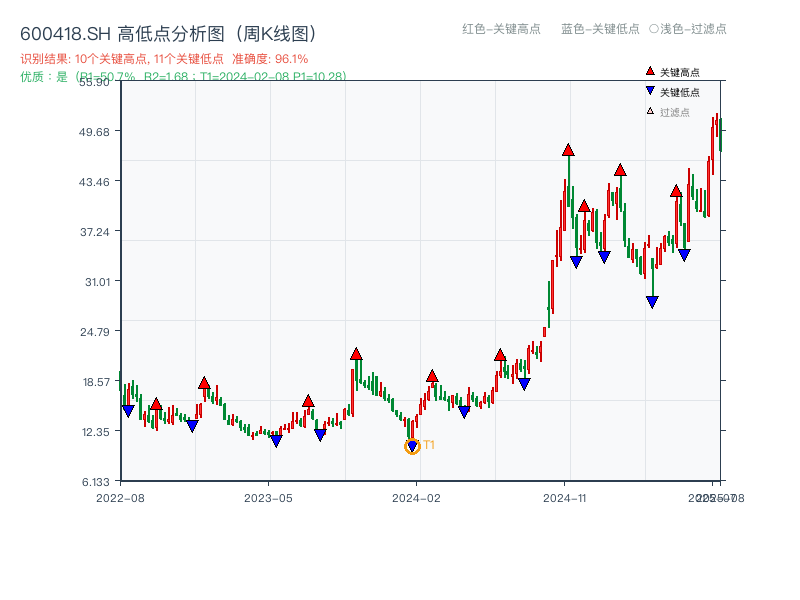Click the 6.133 y-axis label
The height and width of the screenshot is (600, 800).
pyautogui.click(x=95, y=482)
